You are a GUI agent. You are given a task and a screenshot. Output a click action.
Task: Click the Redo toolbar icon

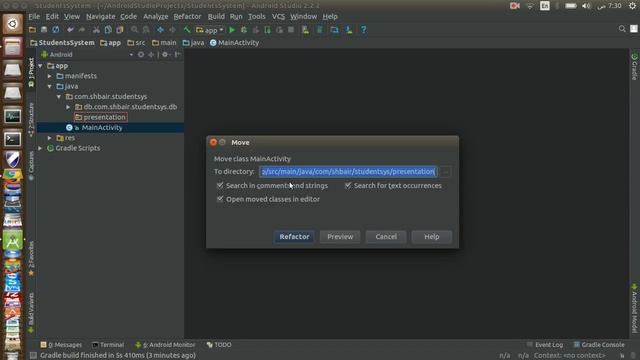pos(82,30)
